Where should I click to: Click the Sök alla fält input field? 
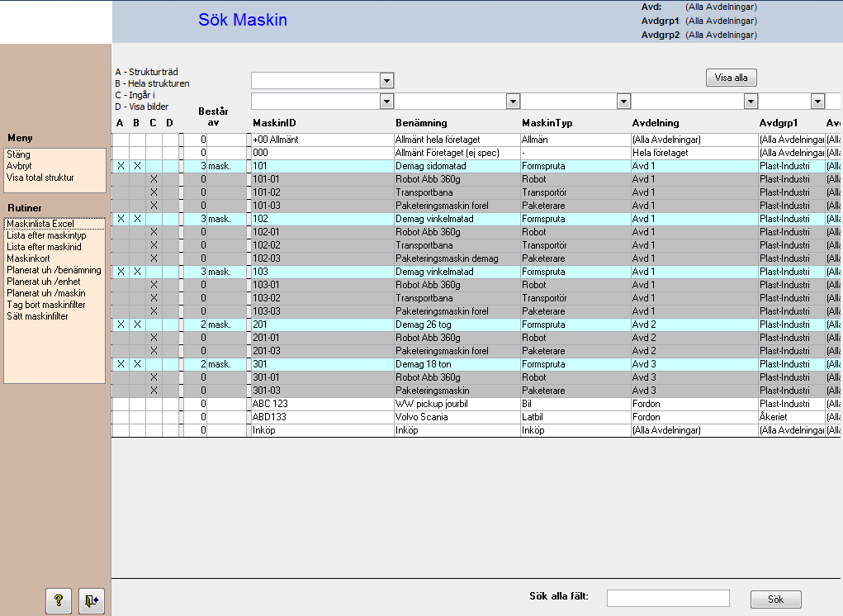(668, 598)
